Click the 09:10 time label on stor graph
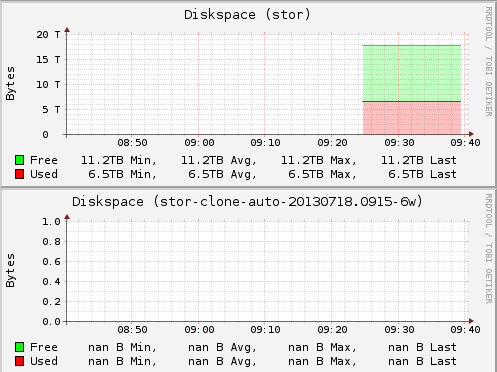 (265, 143)
